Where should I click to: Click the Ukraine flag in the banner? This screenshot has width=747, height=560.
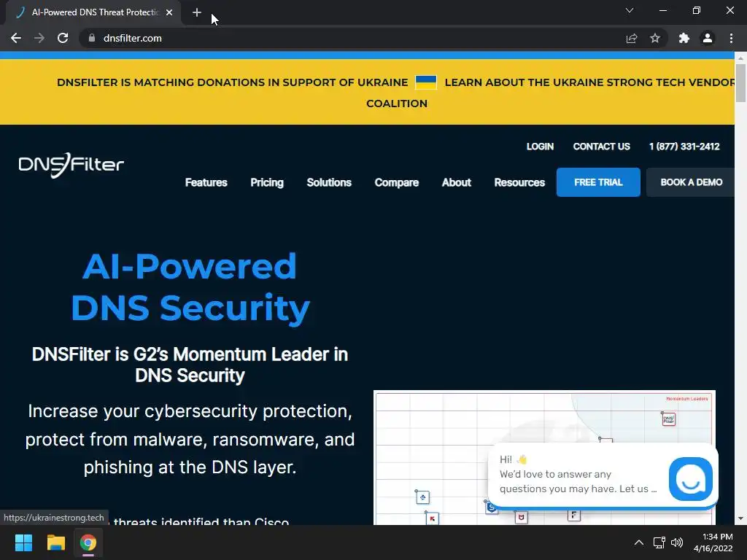click(x=426, y=82)
